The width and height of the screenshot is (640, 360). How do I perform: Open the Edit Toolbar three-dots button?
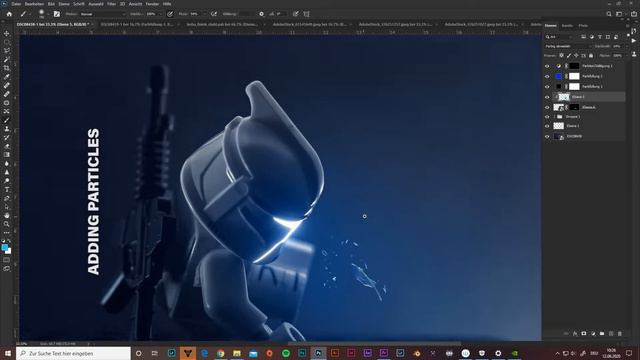7,233
